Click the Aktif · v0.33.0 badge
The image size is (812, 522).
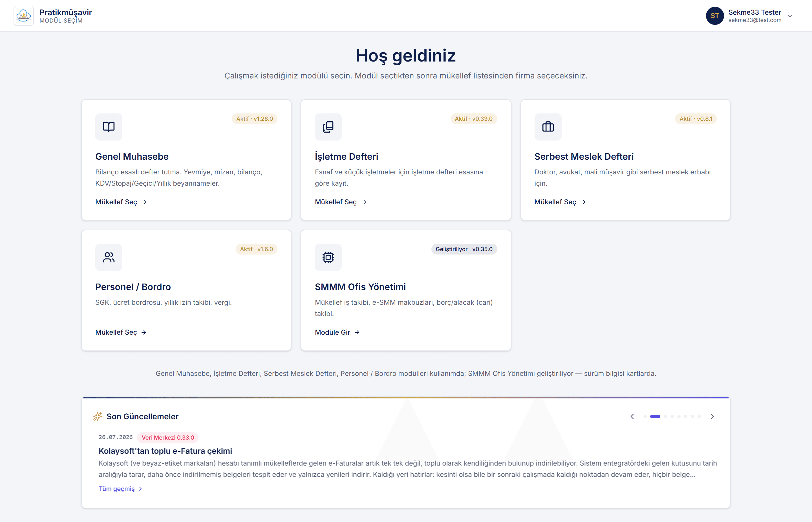coord(473,119)
